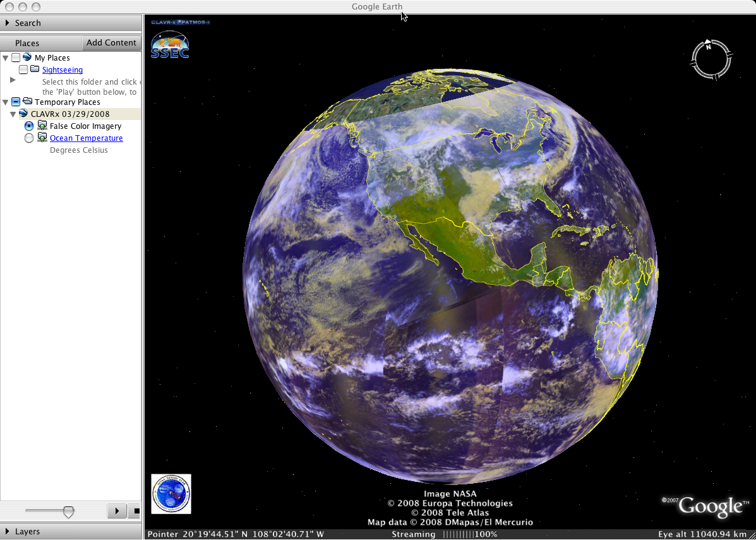Collapse the CLAVRx 03/29/2008 node

coord(13,114)
